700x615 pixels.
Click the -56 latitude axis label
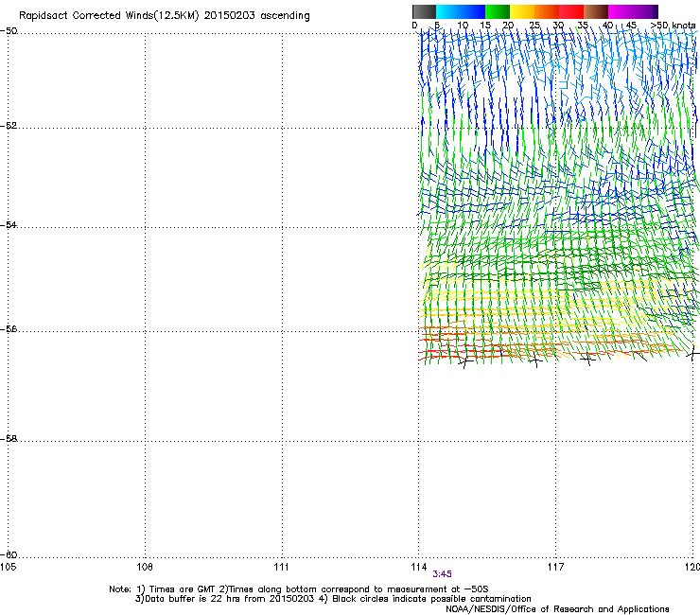(x=9, y=328)
